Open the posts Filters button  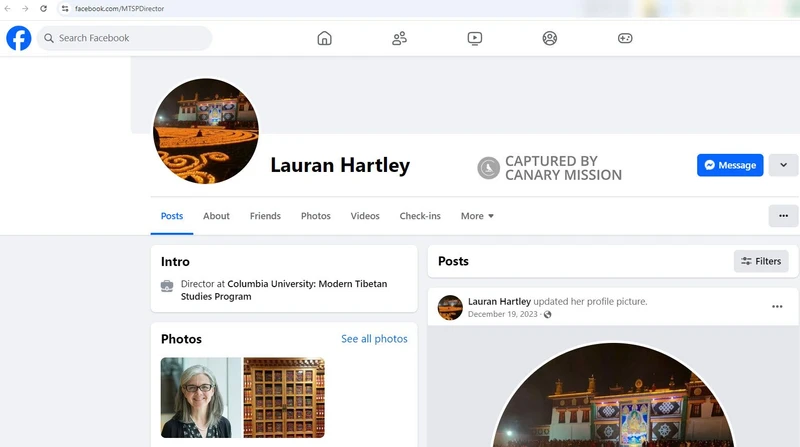pyautogui.click(x=761, y=261)
